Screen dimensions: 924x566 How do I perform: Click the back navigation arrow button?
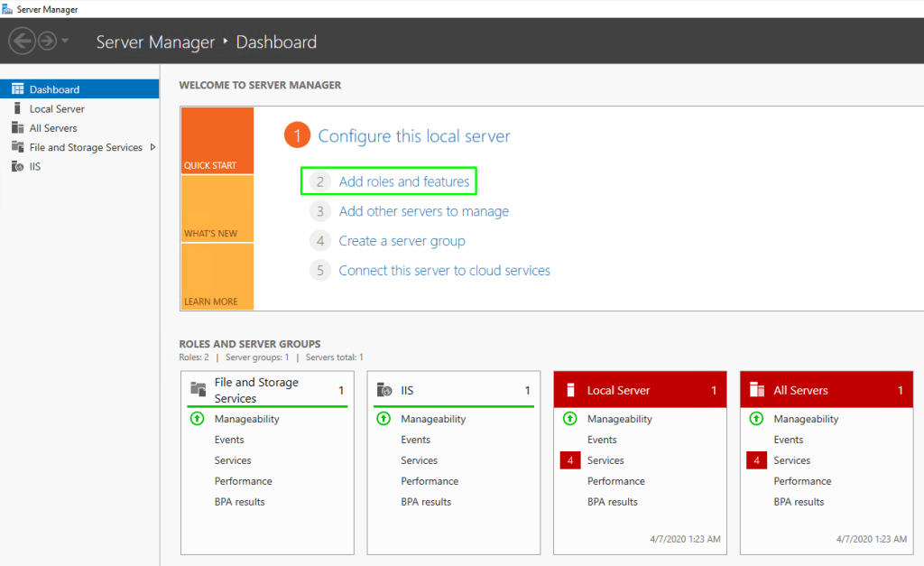22,41
